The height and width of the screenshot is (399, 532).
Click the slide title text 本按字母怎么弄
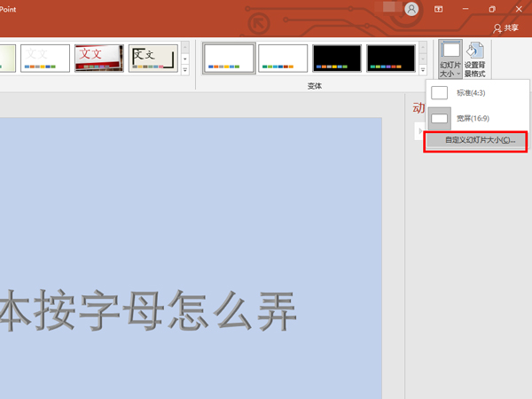(149, 311)
